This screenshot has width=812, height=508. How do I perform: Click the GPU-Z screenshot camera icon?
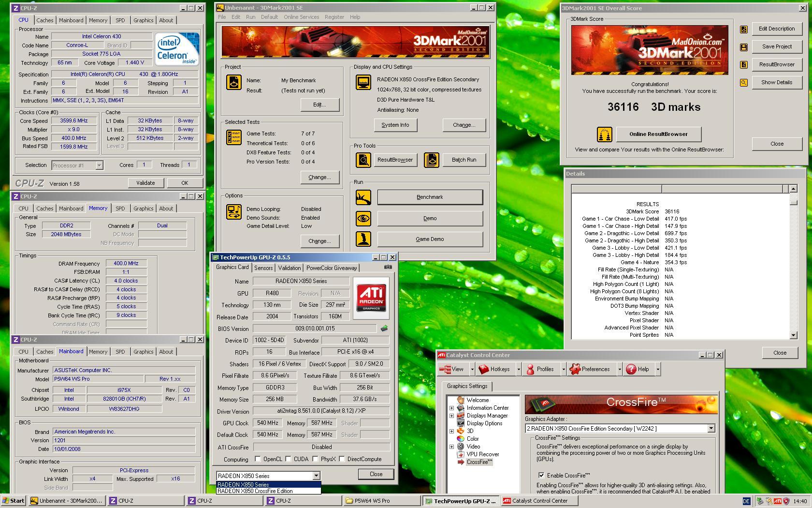coord(388,267)
